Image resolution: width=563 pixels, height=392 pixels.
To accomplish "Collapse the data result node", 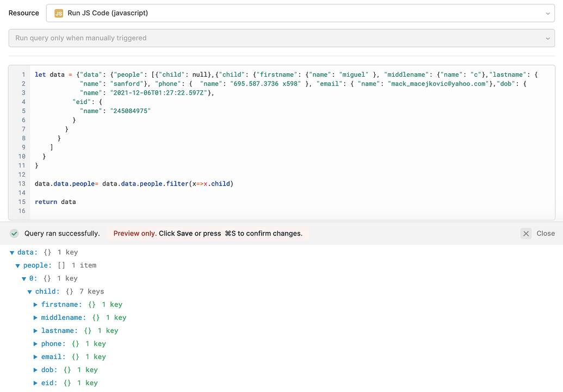I will tap(11, 252).
